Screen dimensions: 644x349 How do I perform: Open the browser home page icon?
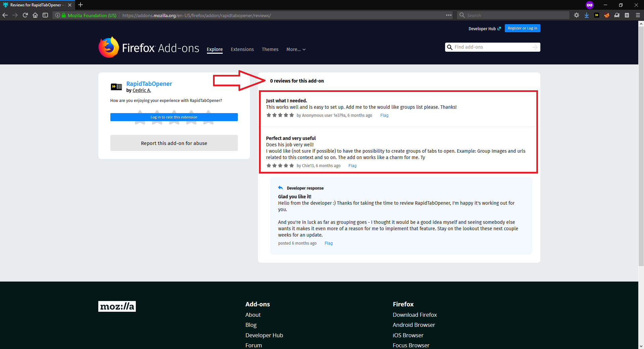(35, 15)
